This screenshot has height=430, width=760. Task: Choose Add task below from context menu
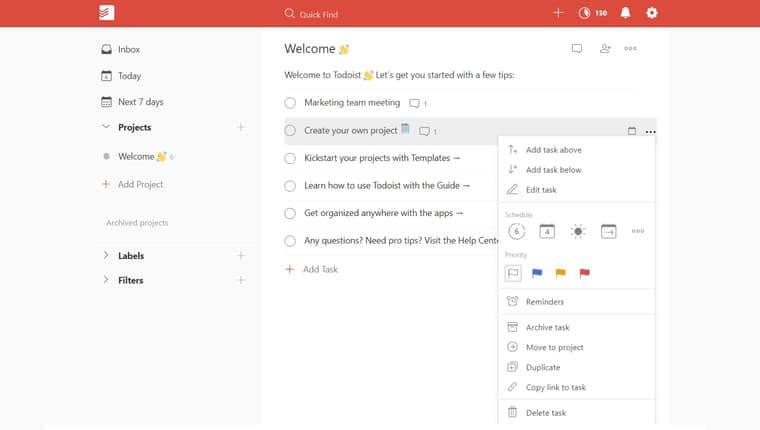tap(577, 170)
